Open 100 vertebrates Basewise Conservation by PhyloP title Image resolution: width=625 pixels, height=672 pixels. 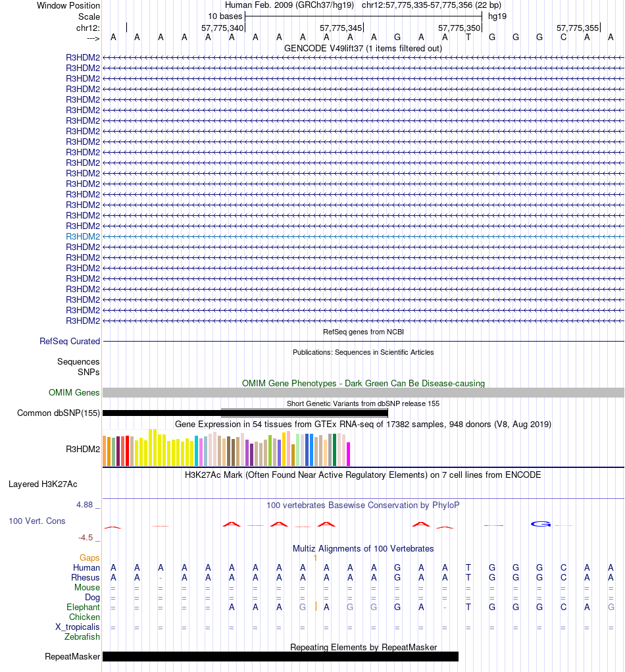click(363, 505)
